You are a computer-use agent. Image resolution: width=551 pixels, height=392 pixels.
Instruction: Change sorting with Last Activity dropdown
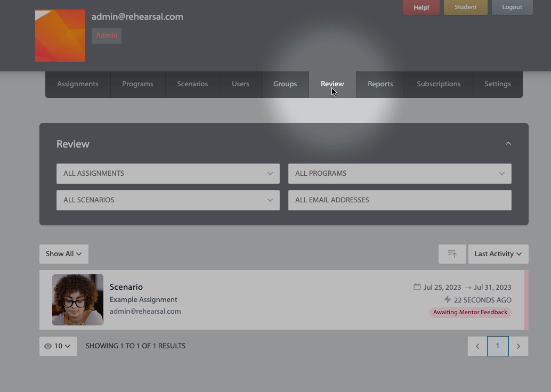(498, 254)
